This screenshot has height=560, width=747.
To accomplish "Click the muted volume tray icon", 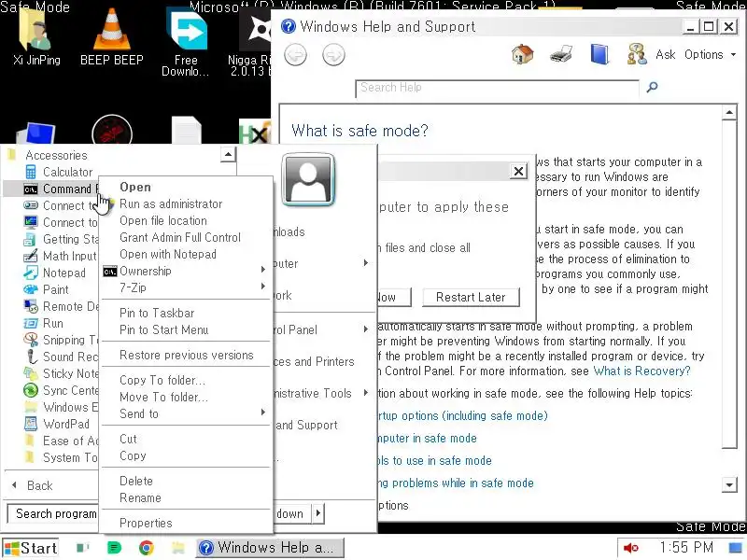I will click(x=631, y=548).
